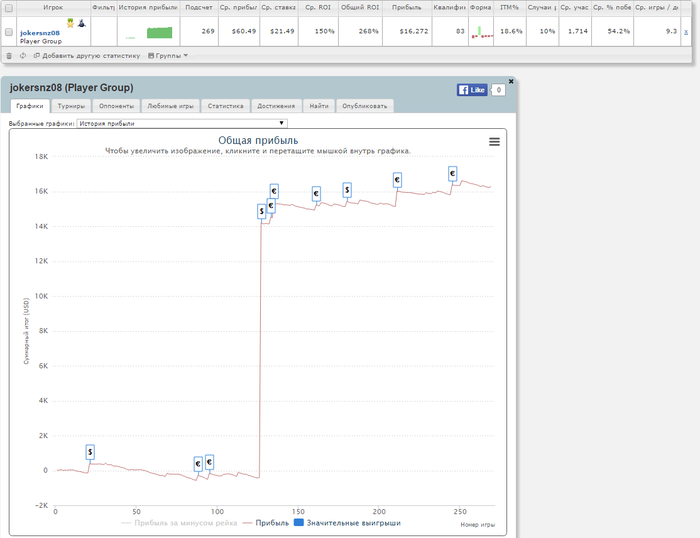Click the x link at the row end

(x=686, y=32)
